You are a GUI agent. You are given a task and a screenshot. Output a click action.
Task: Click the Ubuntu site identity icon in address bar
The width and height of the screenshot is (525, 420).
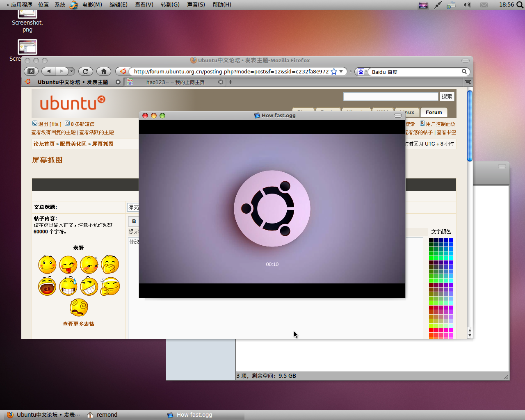pos(123,71)
